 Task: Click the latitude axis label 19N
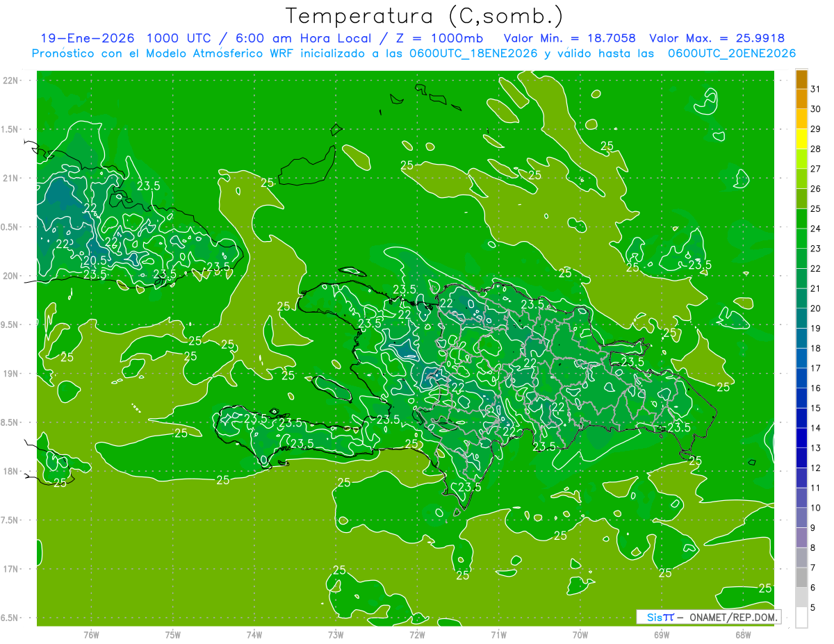click(10, 374)
